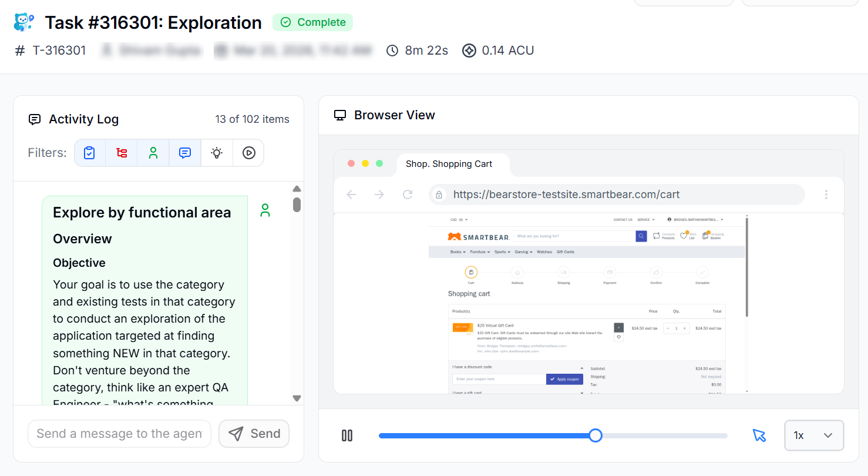Click the browser reload icon
Viewport: 868px width, 476px height.
point(408,195)
